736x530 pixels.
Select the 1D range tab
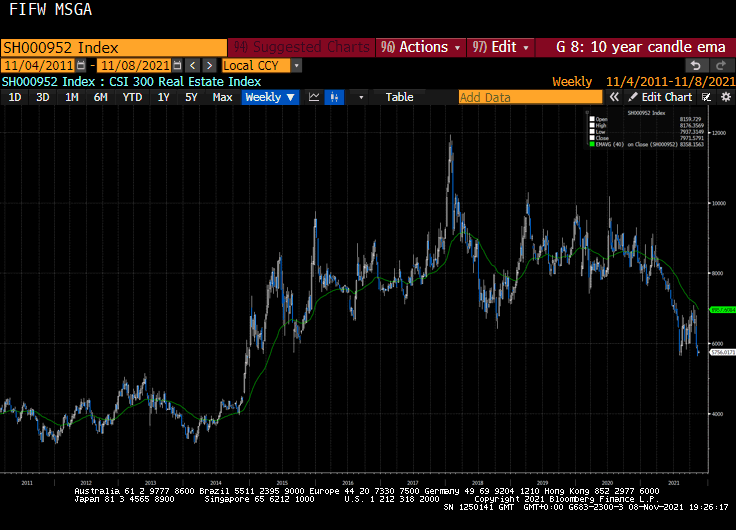(15, 97)
